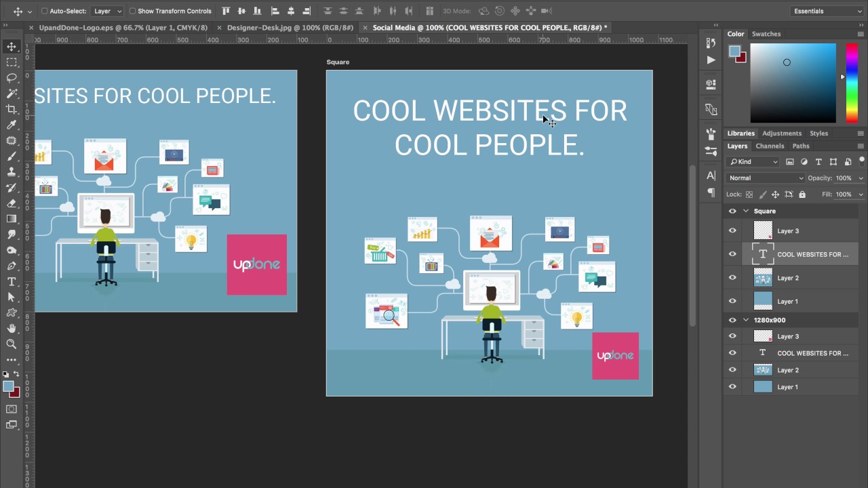Open the Paragraph panel icon
The height and width of the screenshot is (488, 868).
pyautogui.click(x=711, y=192)
